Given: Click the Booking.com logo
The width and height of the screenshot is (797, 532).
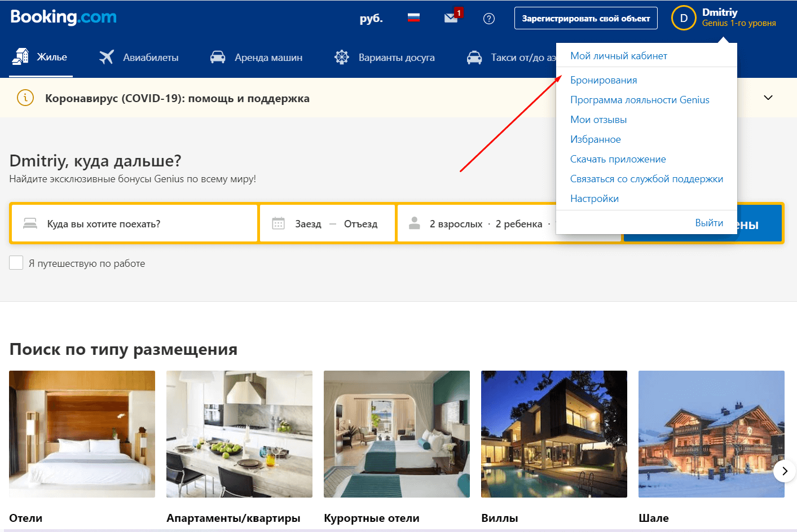Looking at the screenshot, I should [63, 17].
